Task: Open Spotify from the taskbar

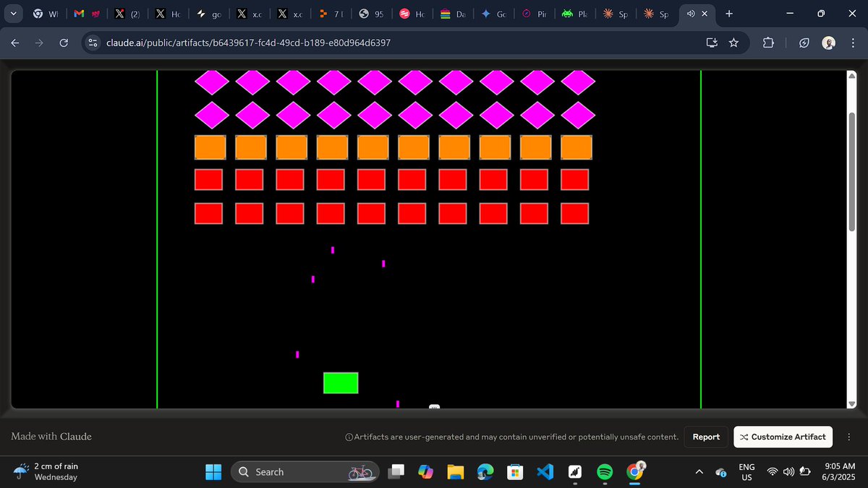Action: tap(604, 472)
